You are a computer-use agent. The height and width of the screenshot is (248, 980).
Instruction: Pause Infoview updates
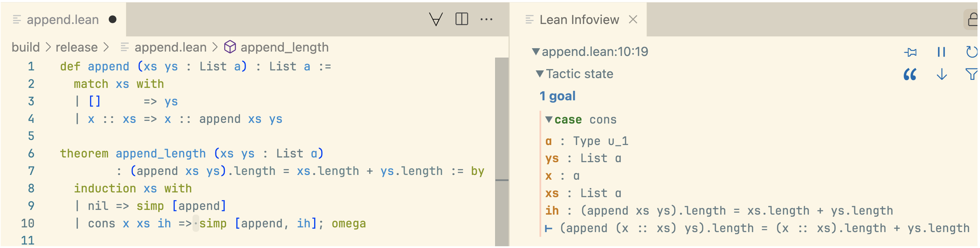(x=941, y=52)
